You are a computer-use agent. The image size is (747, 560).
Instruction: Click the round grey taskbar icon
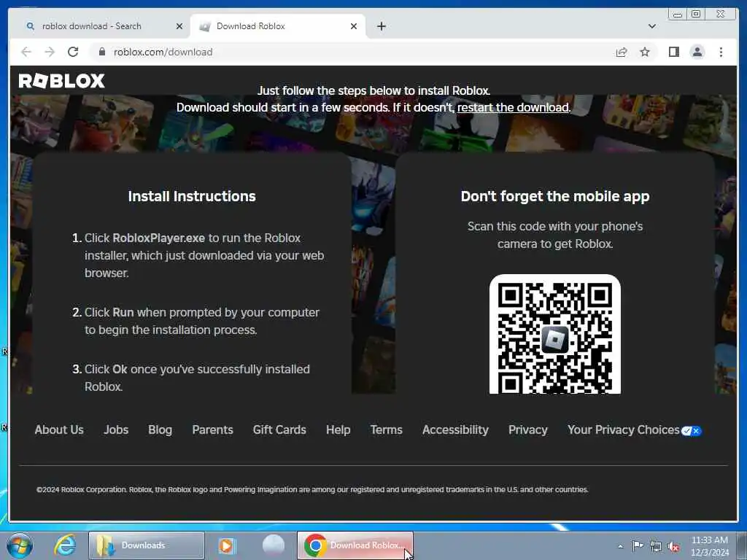(x=274, y=545)
